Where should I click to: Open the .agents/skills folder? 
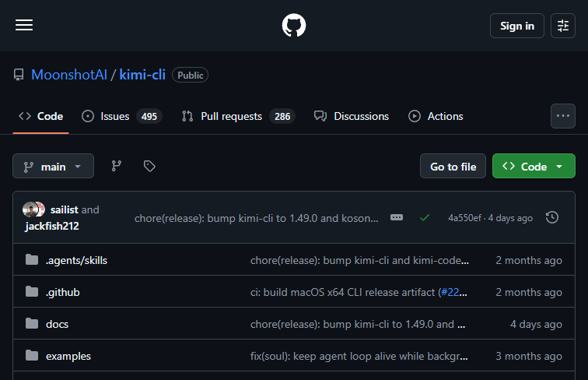[76, 260]
